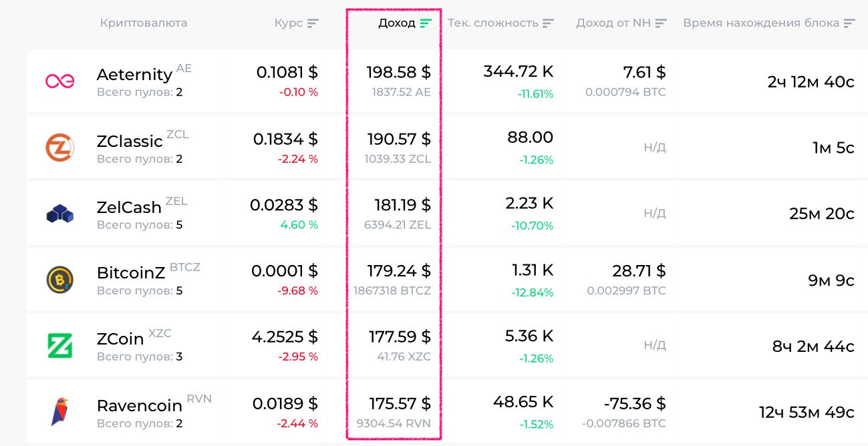The height and width of the screenshot is (446, 868).
Task: Click the ZCoin green Z logo
Action: (59, 345)
